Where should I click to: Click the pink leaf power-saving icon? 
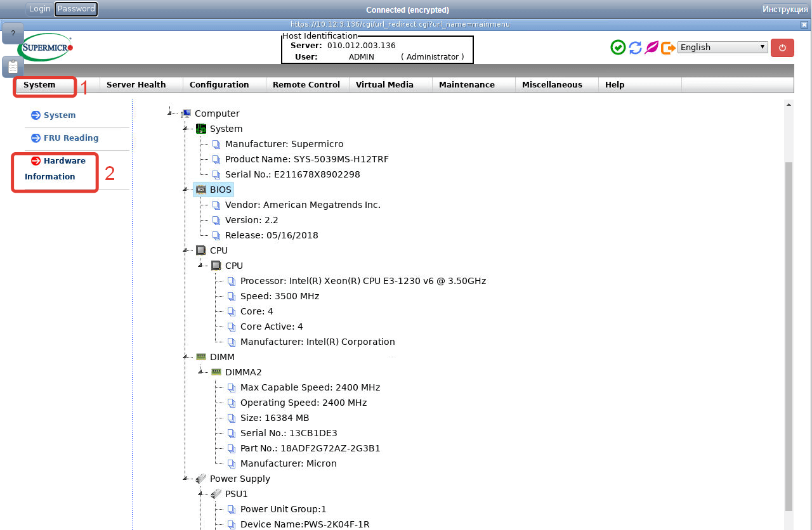click(x=652, y=48)
